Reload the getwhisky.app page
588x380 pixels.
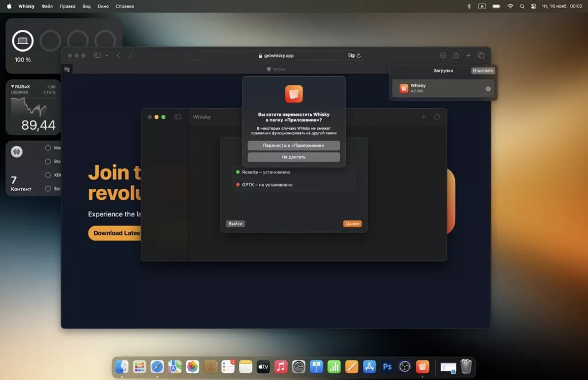tap(359, 56)
